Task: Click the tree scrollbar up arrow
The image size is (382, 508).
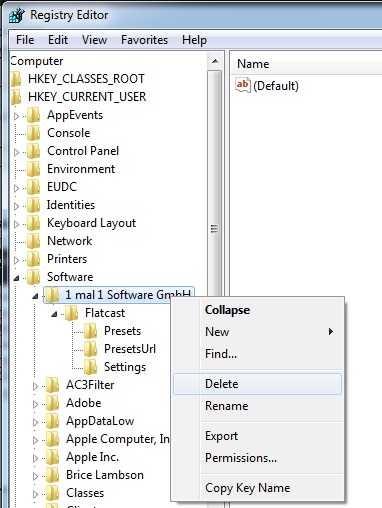Action: (215, 61)
